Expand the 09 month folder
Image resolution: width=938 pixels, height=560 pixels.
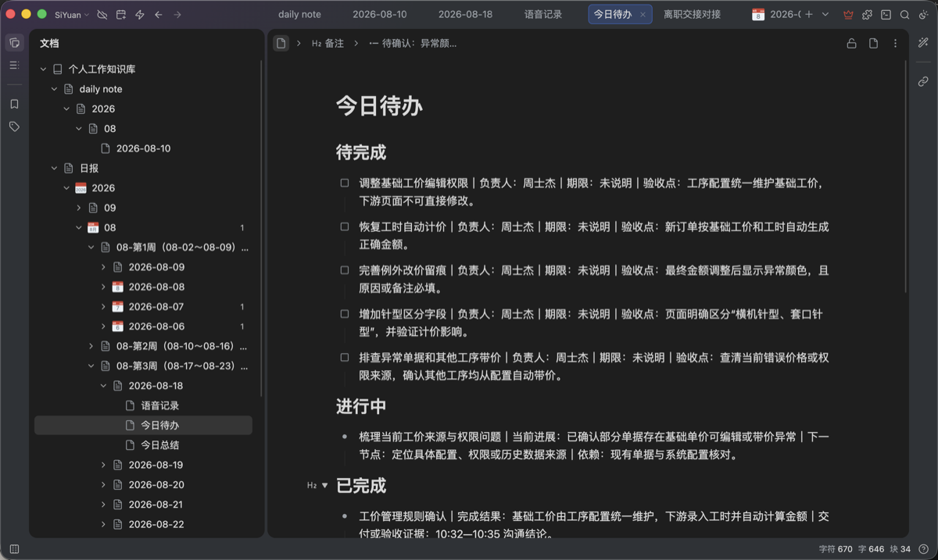(79, 208)
